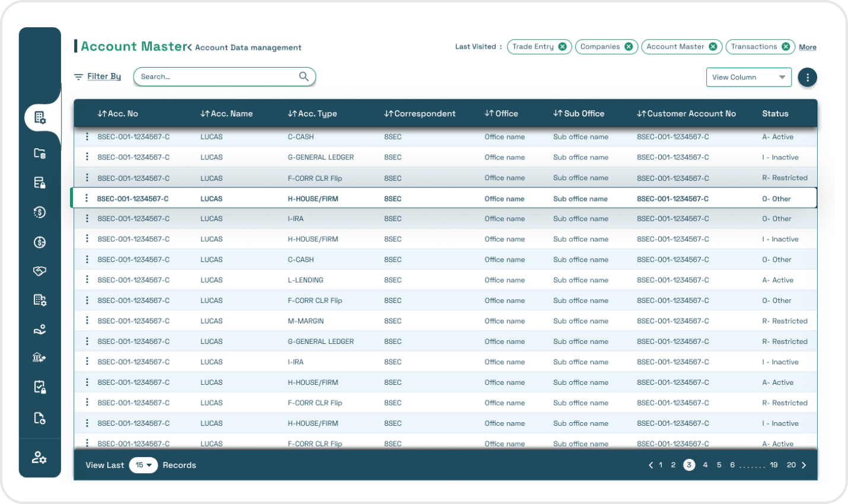Open the handshake sidebar icon
The width and height of the screenshot is (848, 504).
pyautogui.click(x=40, y=271)
